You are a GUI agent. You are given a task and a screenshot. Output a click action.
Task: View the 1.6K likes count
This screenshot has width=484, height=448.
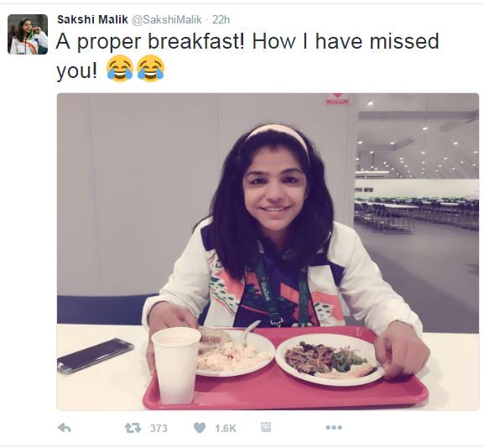tap(226, 428)
